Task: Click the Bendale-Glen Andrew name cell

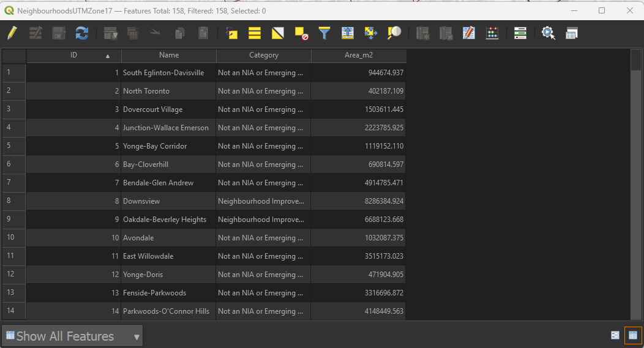Action: point(168,183)
